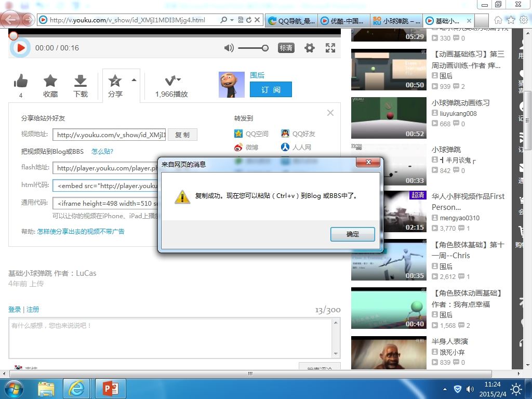Click the compatibility view icon in the address bar

(x=241, y=20)
